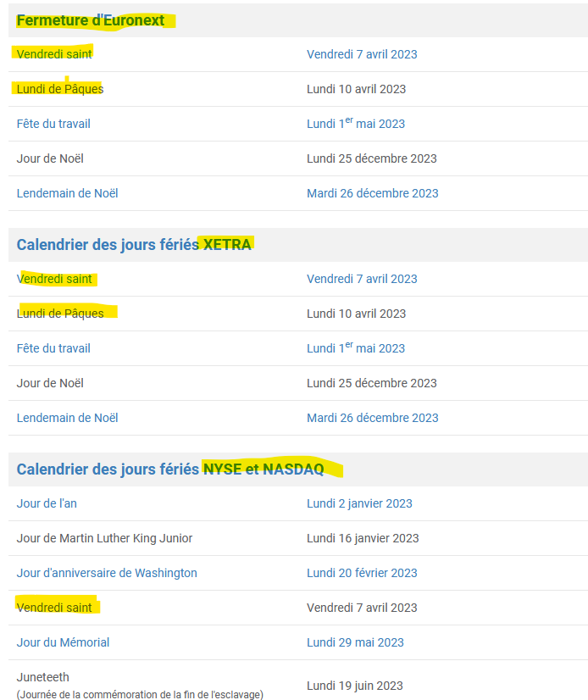This screenshot has width=588, height=700.
Task: Click 'Mardi 26 décembre 2023' in the Euronext section
Action: pos(372,194)
